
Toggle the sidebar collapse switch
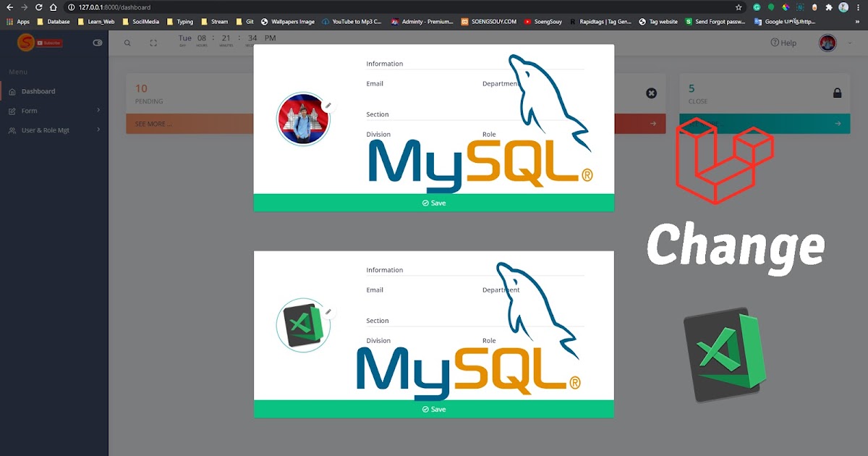click(x=98, y=43)
